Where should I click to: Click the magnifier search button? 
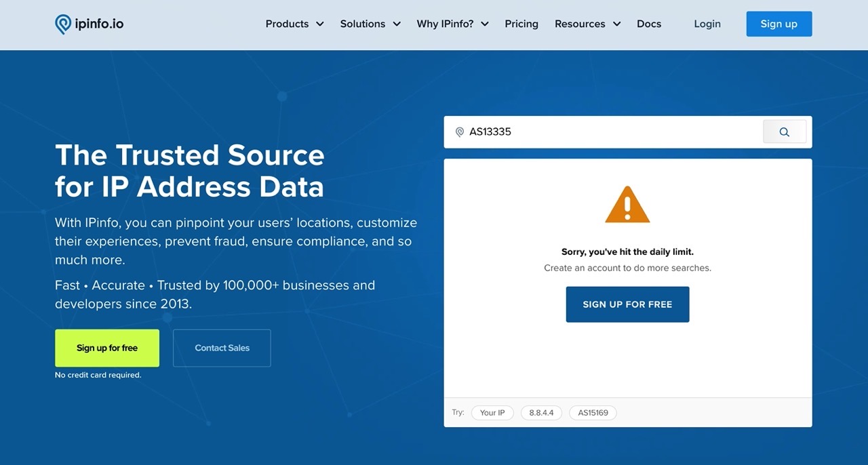pyautogui.click(x=785, y=132)
